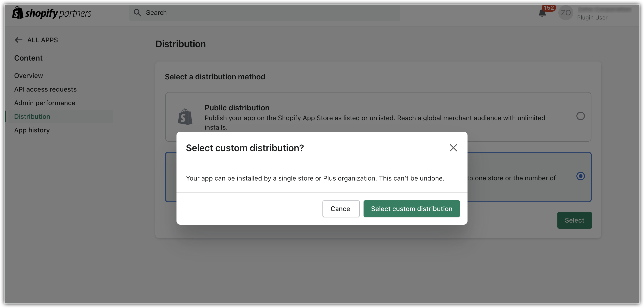The width and height of the screenshot is (644, 308).
Task: Select the custom distribution radio button
Action: 580,176
